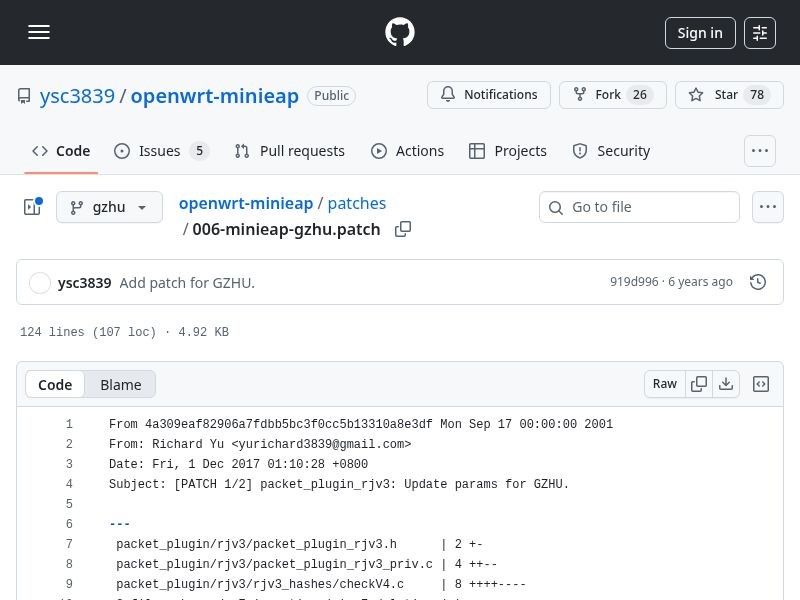The height and width of the screenshot is (600, 800).
Task: Copy raw file contents icon
Action: pyautogui.click(x=699, y=384)
